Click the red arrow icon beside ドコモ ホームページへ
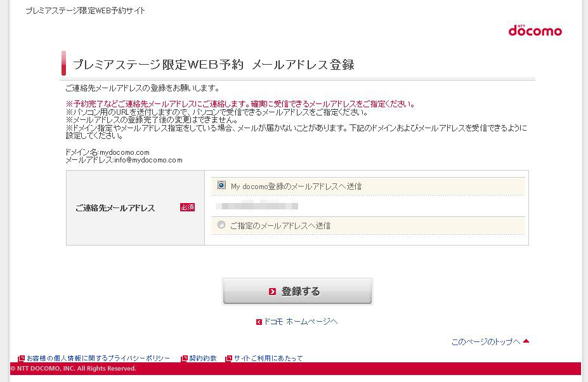The image size is (588, 382). click(259, 322)
